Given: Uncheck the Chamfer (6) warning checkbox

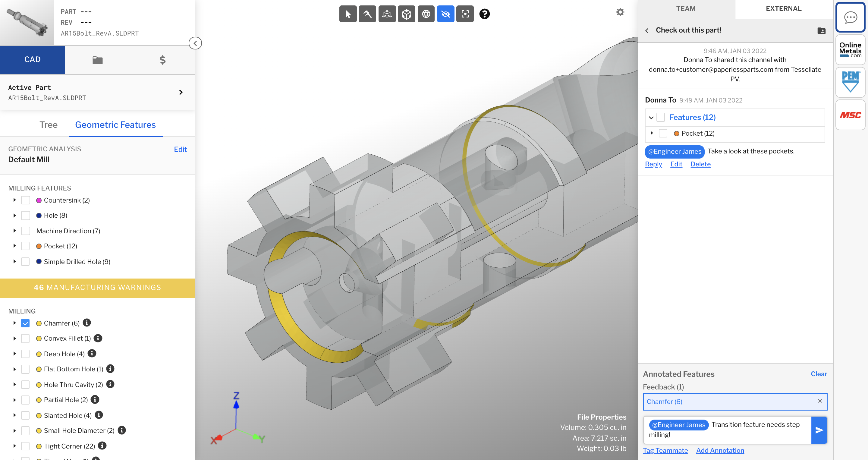Looking at the screenshot, I should point(25,323).
